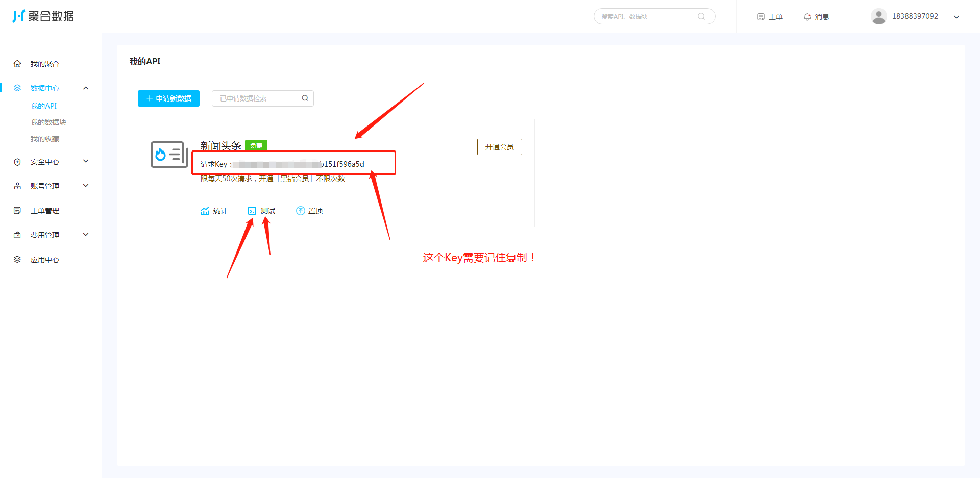Click the 新闻头条 news API icon
The width and height of the screenshot is (980, 478).
(x=169, y=155)
